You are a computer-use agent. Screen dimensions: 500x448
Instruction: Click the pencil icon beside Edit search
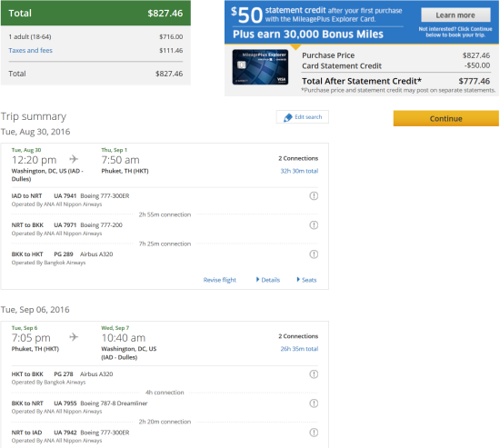pos(287,117)
